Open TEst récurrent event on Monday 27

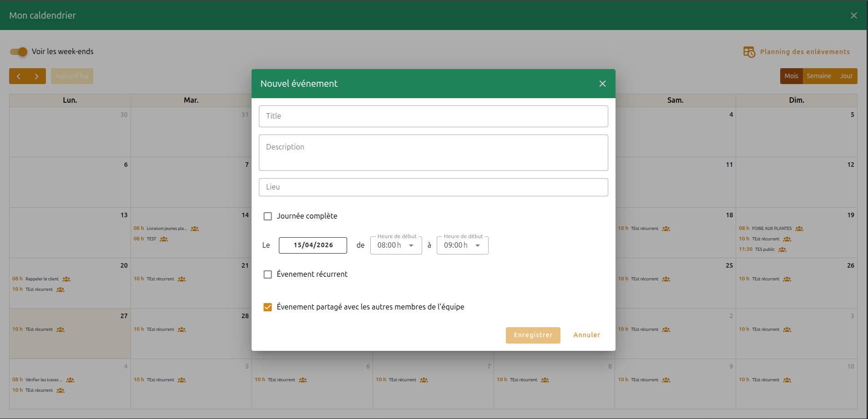pos(39,329)
